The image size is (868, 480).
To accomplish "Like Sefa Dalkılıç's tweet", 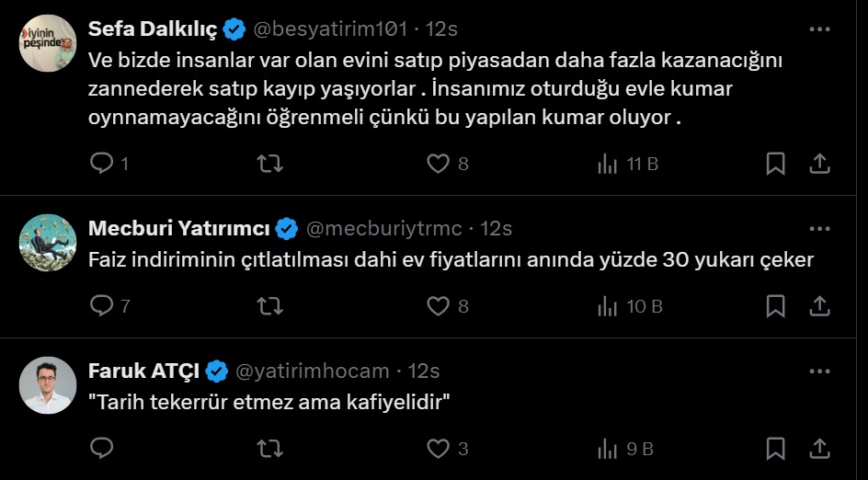I will pos(438,164).
